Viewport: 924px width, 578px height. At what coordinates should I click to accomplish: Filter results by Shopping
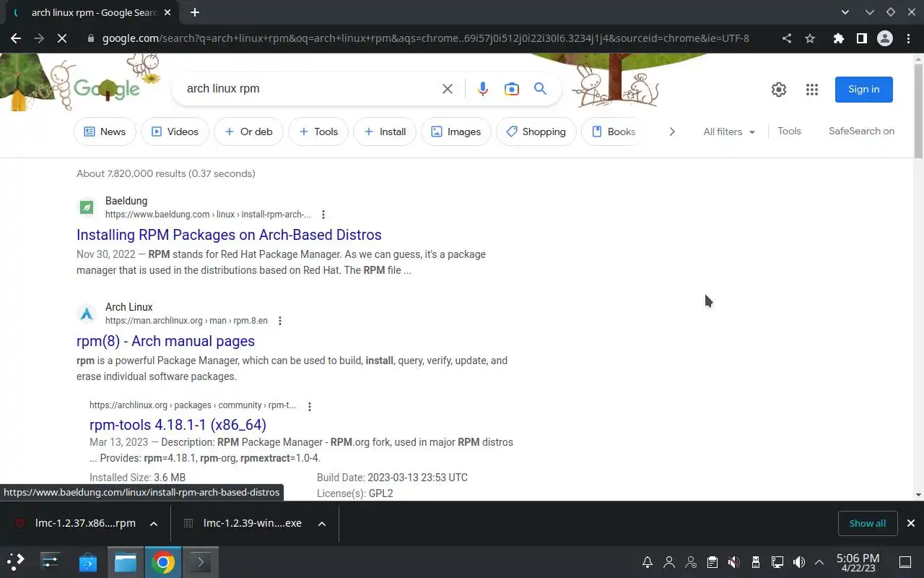pos(536,131)
